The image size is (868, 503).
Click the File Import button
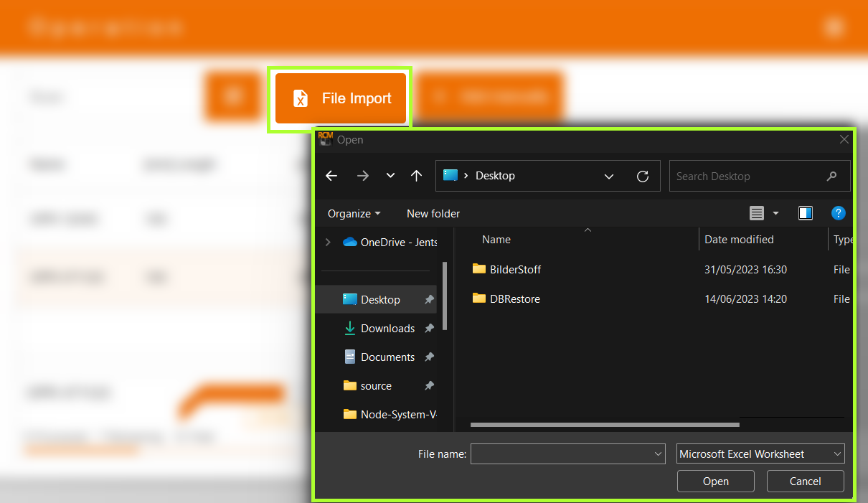point(341,98)
